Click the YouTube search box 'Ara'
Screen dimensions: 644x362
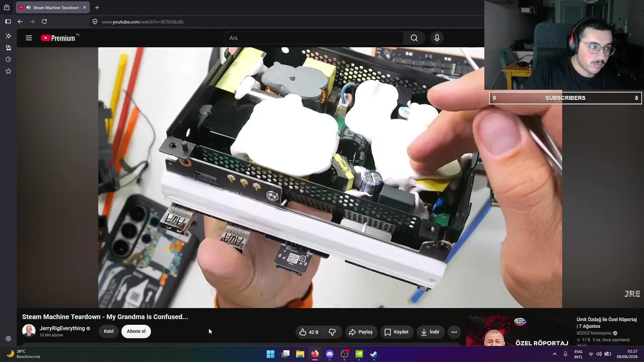(313, 38)
